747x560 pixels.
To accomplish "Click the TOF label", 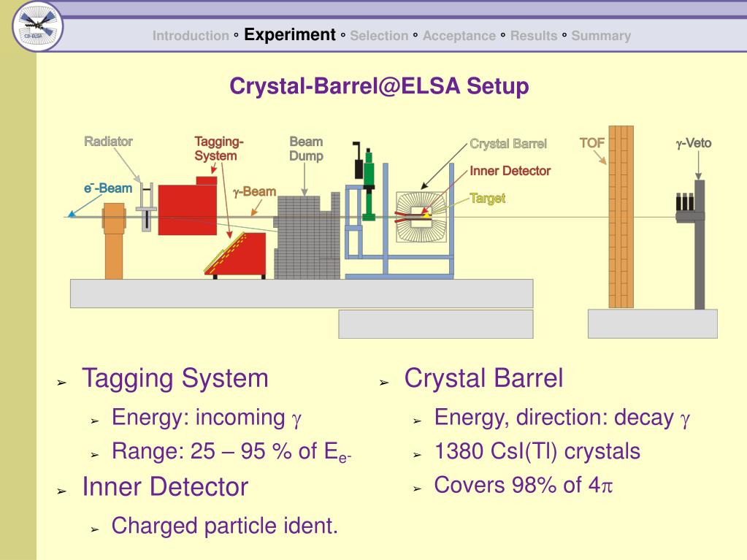I will tap(591, 142).
